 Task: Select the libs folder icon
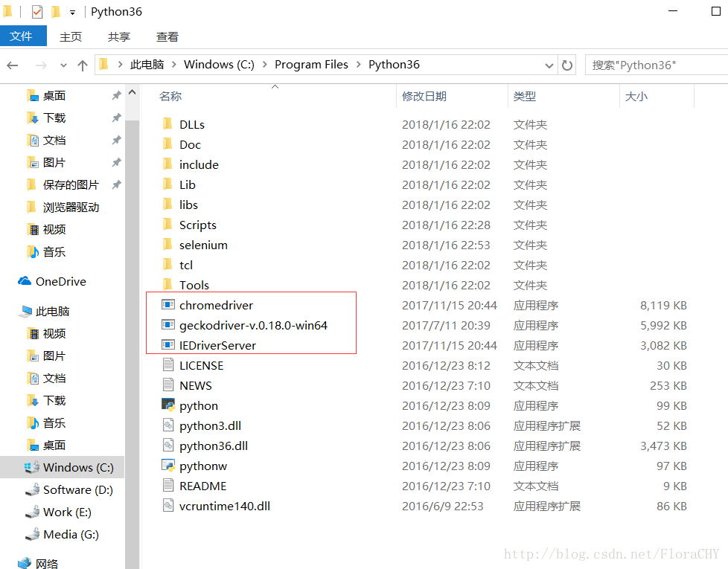167,205
